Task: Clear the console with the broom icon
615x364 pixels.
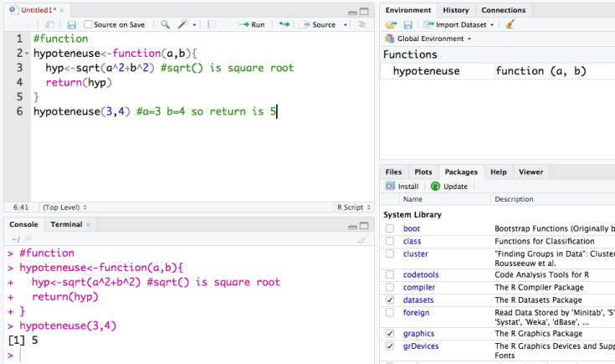Action: pos(362,238)
